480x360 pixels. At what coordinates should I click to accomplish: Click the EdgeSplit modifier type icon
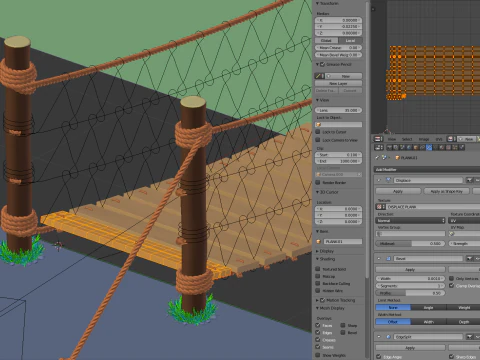point(388,337)
